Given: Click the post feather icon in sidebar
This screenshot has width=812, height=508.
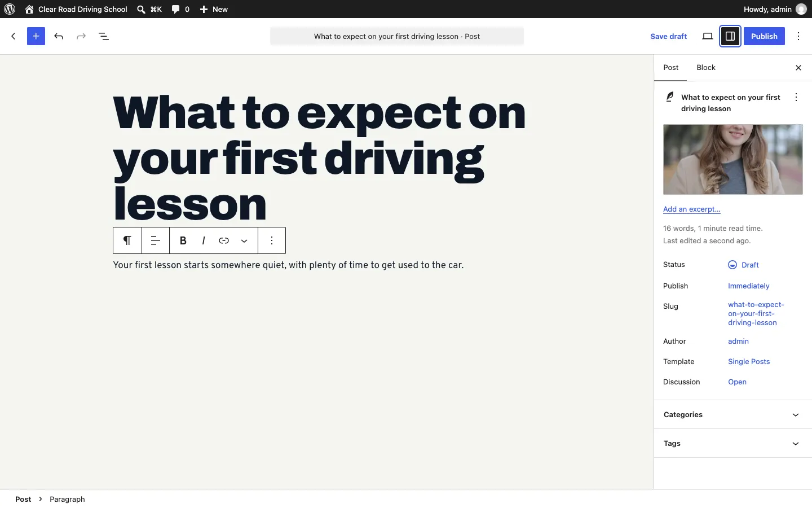Looking at the screenshot, I should click(670, 97).
